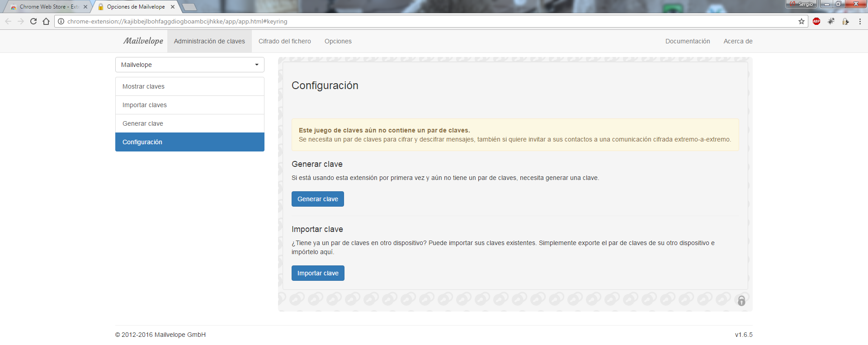Viewport: 868px width, 345px height.
Task: Go to Cifrado del fichero
Action: coord(285,41)
